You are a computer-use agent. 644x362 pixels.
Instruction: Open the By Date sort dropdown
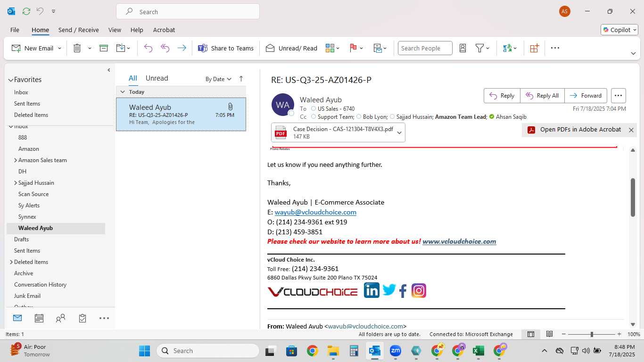(x=218, y=79)
